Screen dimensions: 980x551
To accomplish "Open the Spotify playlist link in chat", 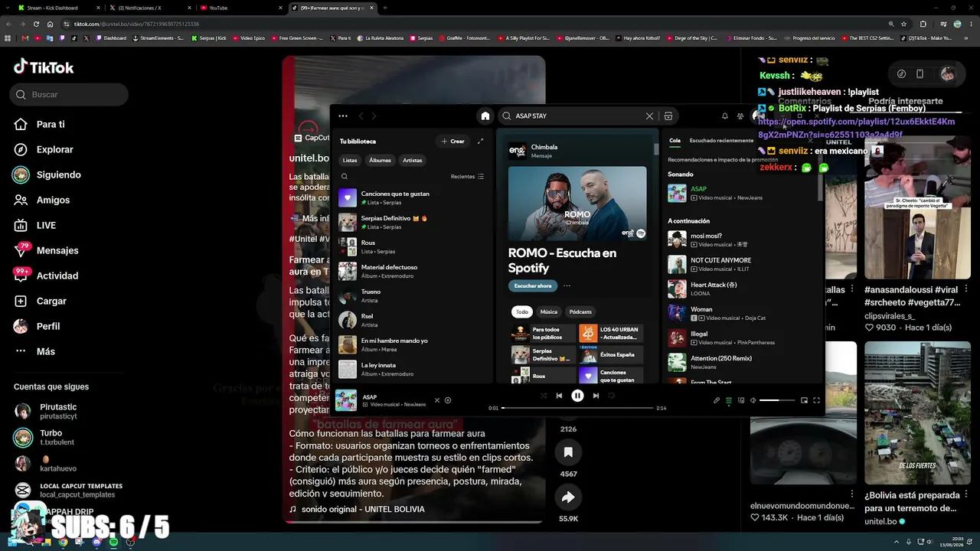I will coord(856,128).
